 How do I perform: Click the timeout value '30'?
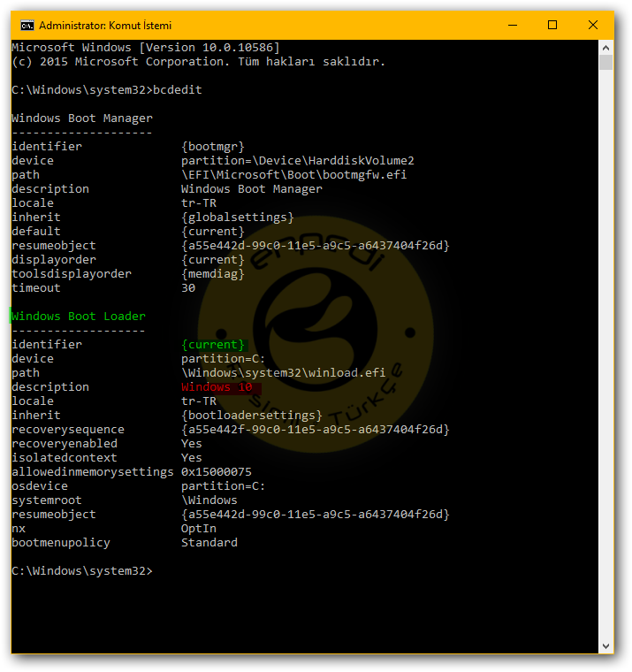pos(188,288)
